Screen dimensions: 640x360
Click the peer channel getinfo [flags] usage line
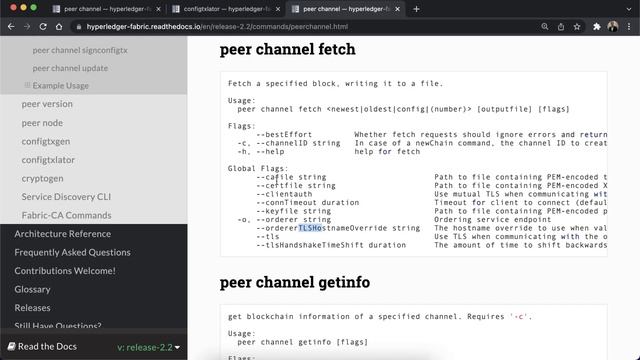click(x=302, y=342)
